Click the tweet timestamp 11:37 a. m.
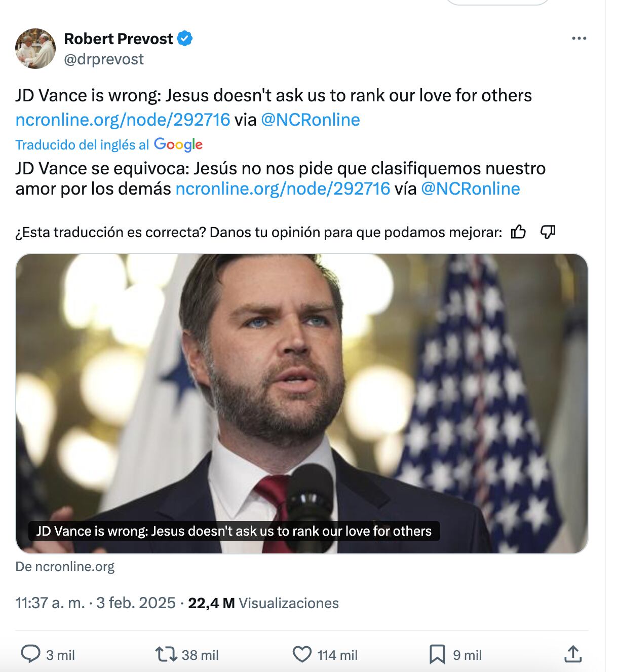The width and height of the screenshot is (618, 672). 50,603
